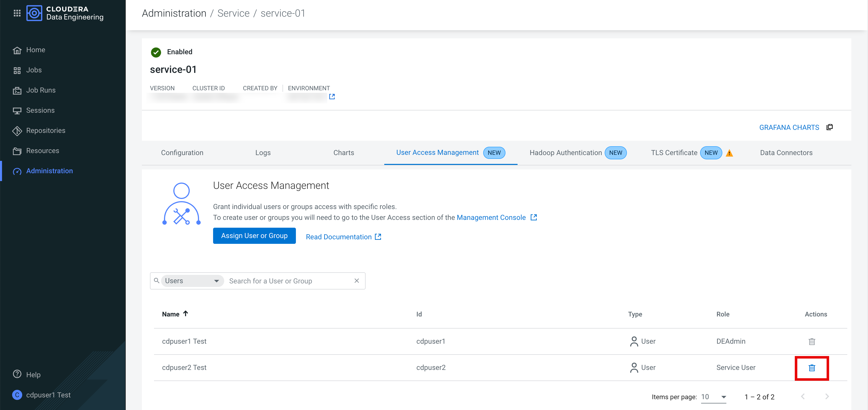
Task: Open the environment external link icon
Action: click(332, 97)
